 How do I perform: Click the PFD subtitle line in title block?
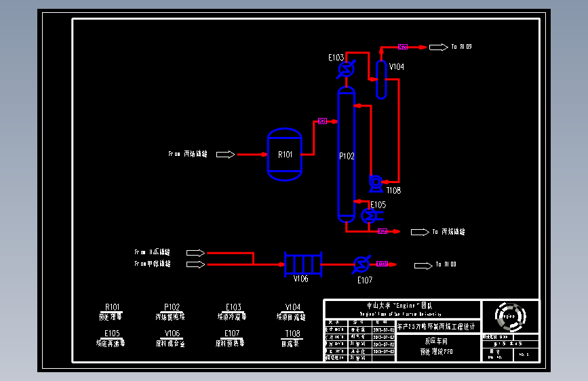[x=436, y=352]
